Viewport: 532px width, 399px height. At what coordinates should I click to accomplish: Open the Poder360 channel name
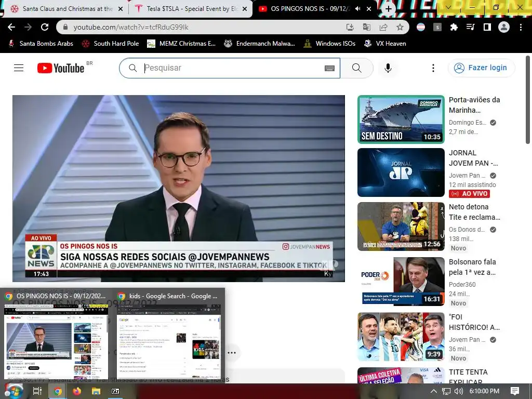click(462, 285)
